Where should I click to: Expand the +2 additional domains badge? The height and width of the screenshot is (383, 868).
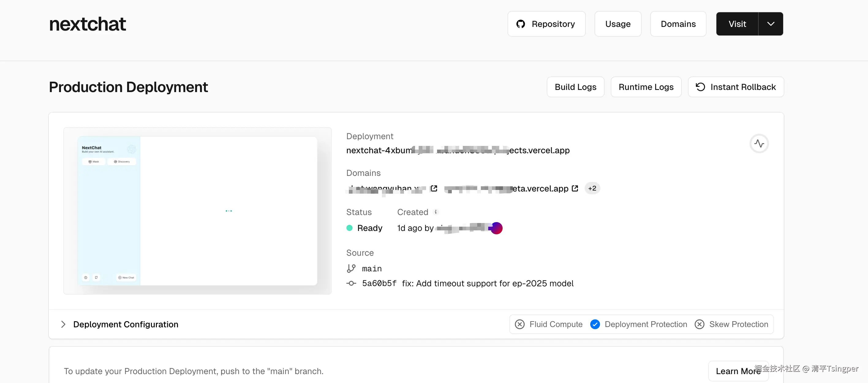point(592,188)
